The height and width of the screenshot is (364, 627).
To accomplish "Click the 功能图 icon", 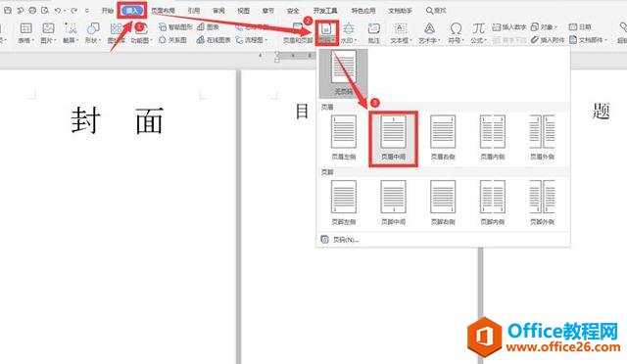I will tap(141, 32).
